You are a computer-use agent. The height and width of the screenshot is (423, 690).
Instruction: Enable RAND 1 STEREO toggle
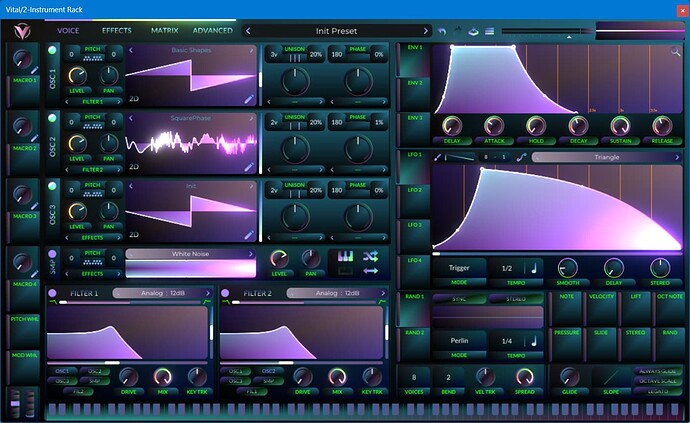516,299
